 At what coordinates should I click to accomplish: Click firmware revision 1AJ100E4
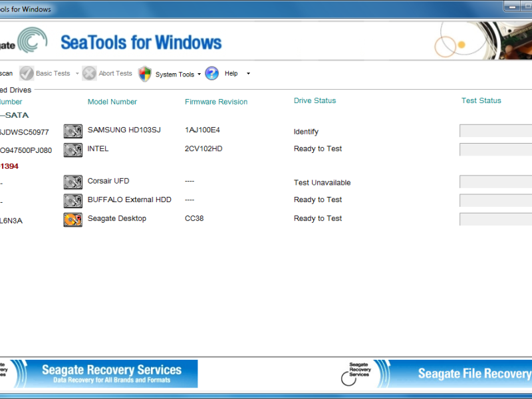point(202,130)
